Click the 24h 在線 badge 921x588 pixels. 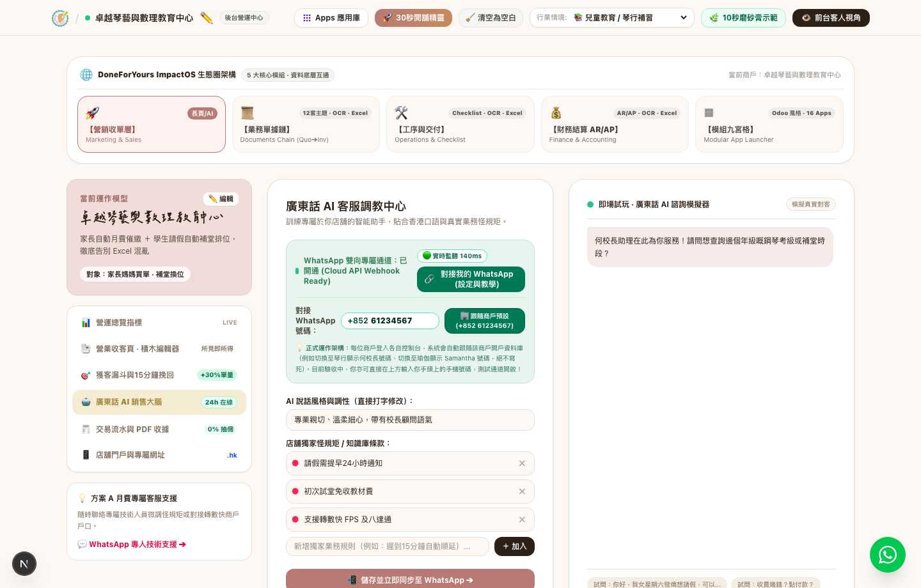click(x=218, y=402)
